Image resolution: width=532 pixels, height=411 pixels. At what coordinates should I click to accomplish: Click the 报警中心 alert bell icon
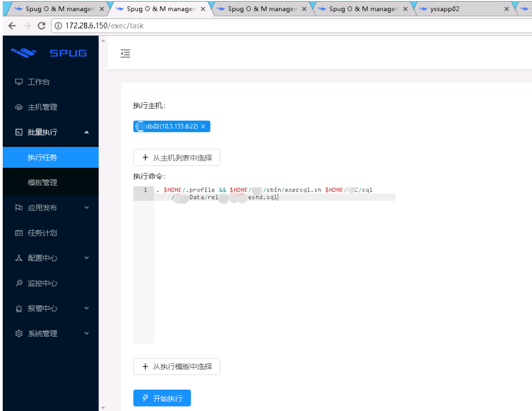coord(19,308)
